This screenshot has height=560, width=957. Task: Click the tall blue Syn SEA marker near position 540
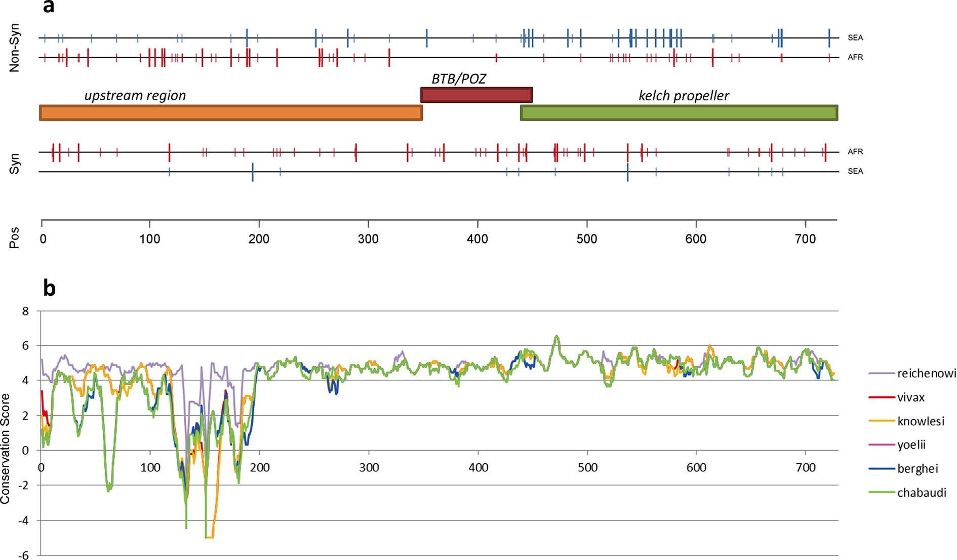point(627,172)
